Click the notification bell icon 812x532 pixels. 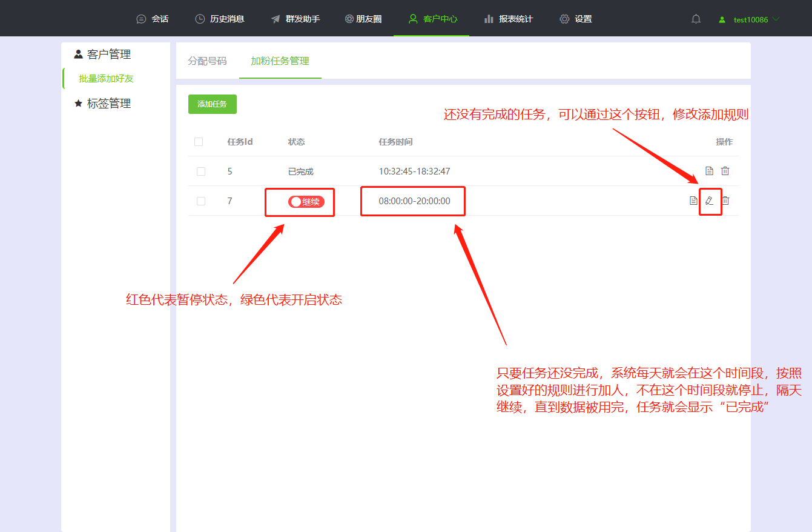coord(696,19)
